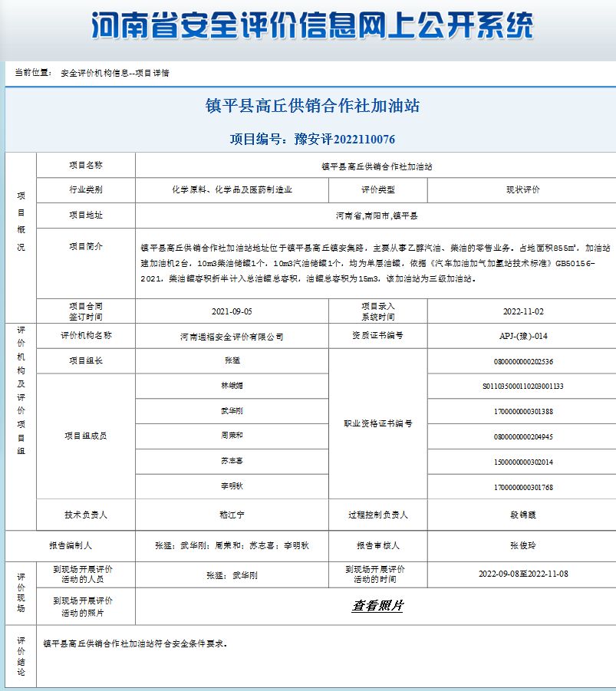616x691 pixels.
Task: Click the 到现场开展评价活动的照片 label
Action: coord(82,607)
